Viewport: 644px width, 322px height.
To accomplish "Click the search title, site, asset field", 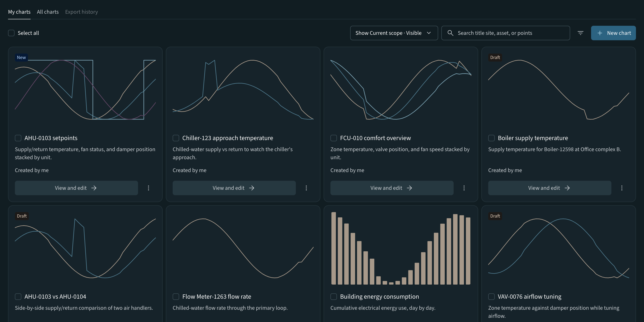I will click(x=506, y=33).
